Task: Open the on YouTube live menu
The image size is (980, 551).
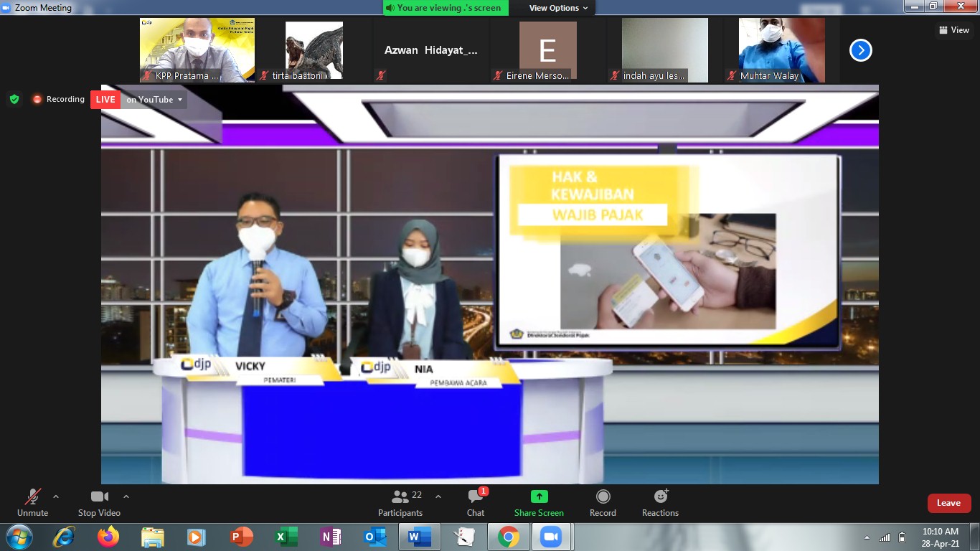Action: coord(154,100)
